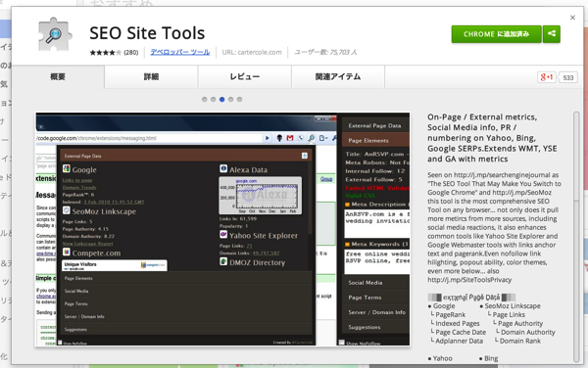Click the popout icon on External Page Data header
588x368 pixels.
coord(305,156)
